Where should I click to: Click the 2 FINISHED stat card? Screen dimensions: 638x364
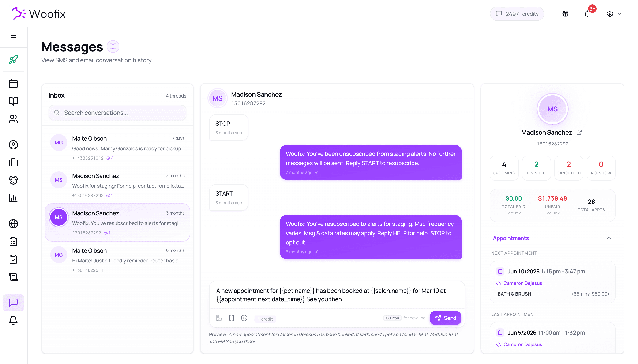coord(536,168)
